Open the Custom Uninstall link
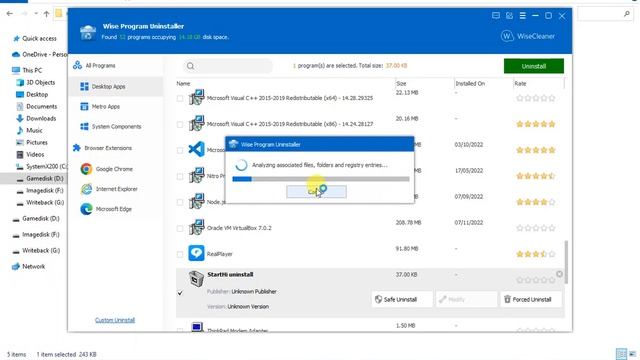 (x=115, y=320)
